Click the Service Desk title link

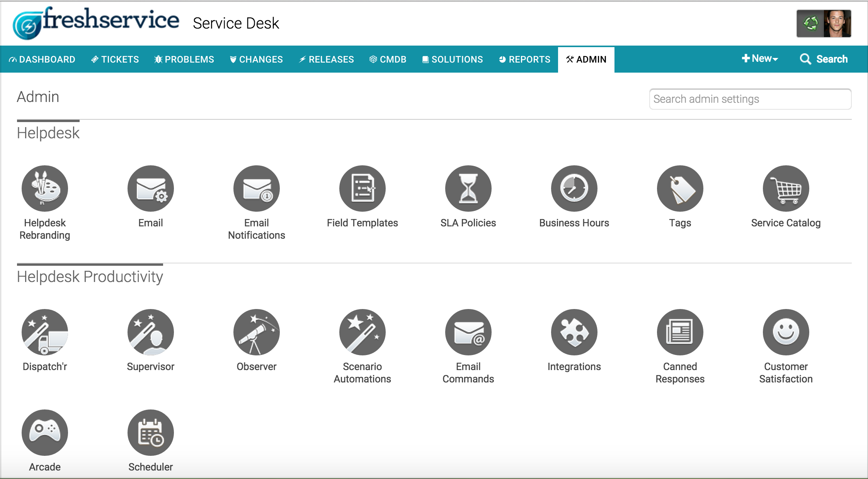pos(236,23)
